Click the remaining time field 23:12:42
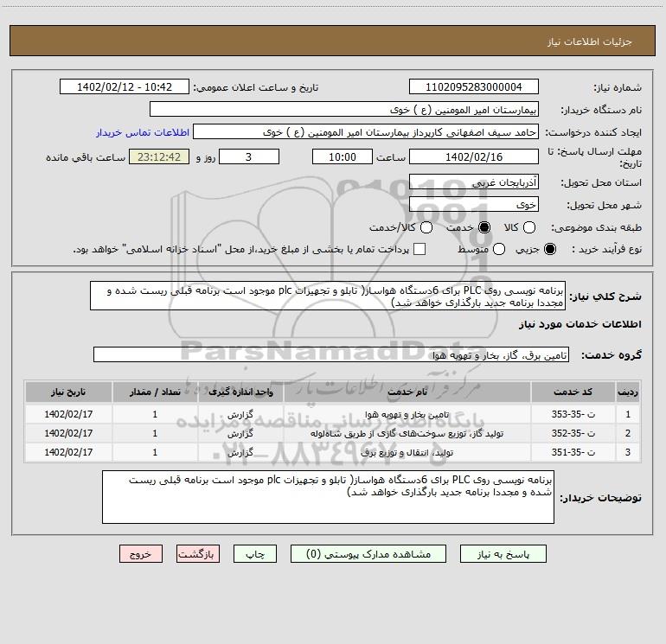The height and width of the screenshot is (644, 666). pos(159,156)
